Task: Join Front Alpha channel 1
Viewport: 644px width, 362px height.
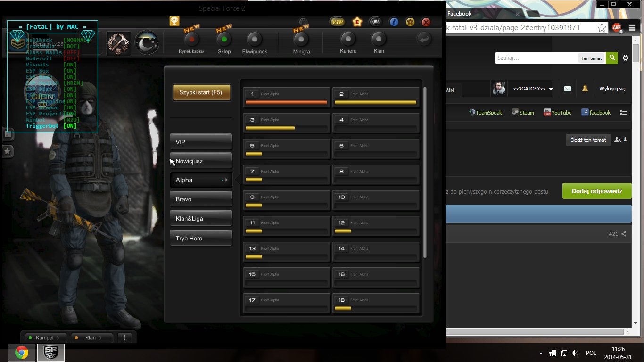Action: pyautogui.click(x=287, y=98)
